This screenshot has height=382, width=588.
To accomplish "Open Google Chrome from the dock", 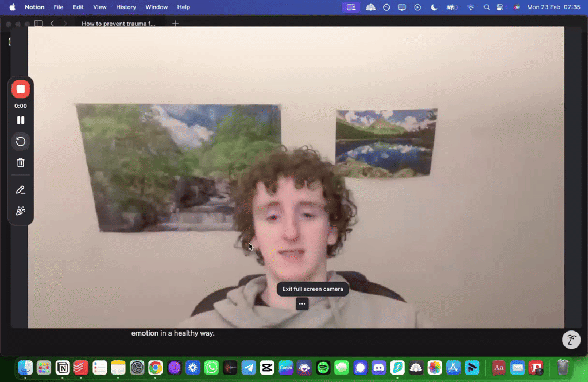I will coord(156,368).
